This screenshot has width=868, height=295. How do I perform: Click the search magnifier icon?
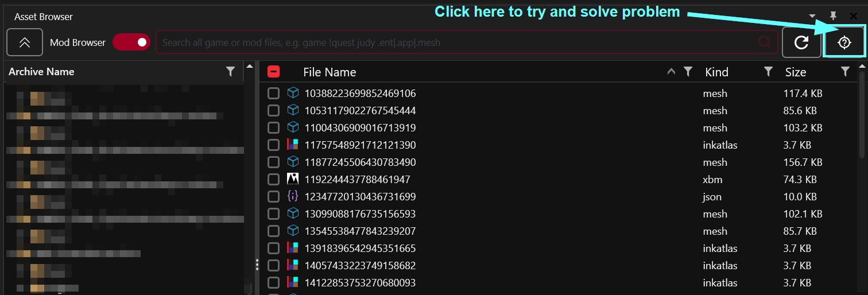tap(765, 42)
